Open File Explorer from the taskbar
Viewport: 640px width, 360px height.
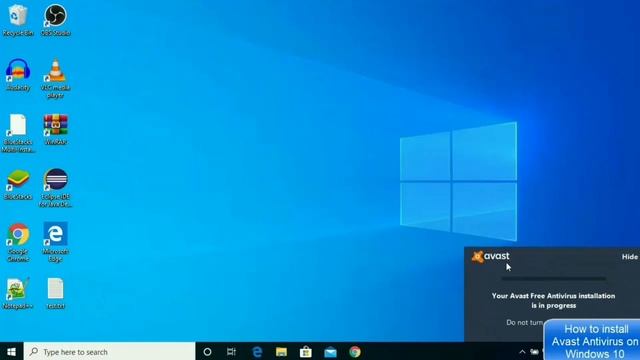(x=281, y=351)
